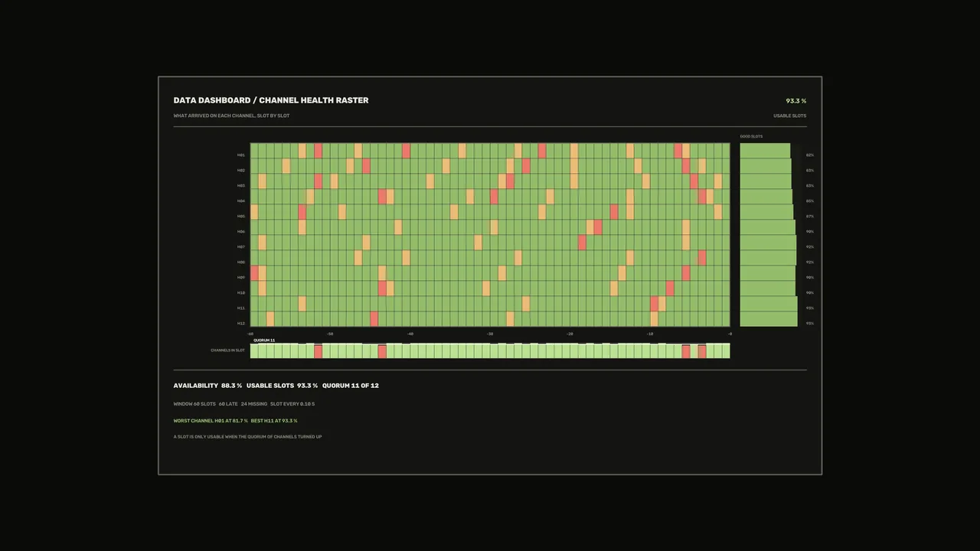Screen dimensions: 980x551
Task: Click the good-slots bar for channel H04
Action: [x=766, y=197]
